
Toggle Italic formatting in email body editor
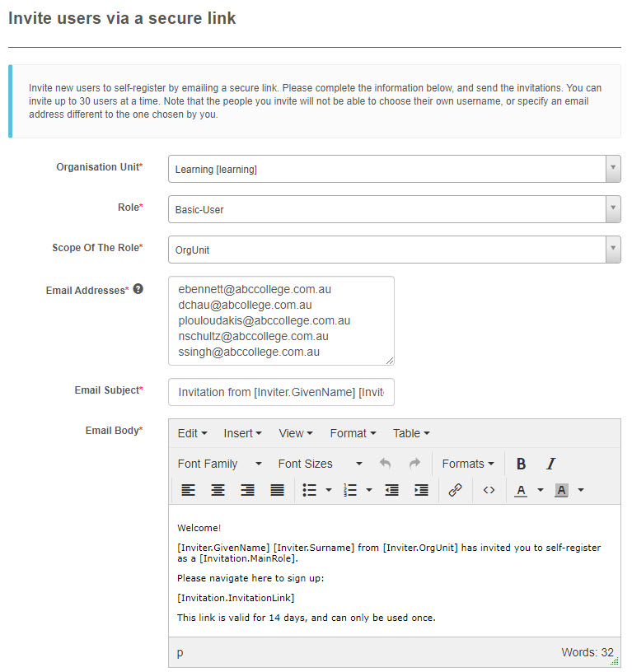550,464
